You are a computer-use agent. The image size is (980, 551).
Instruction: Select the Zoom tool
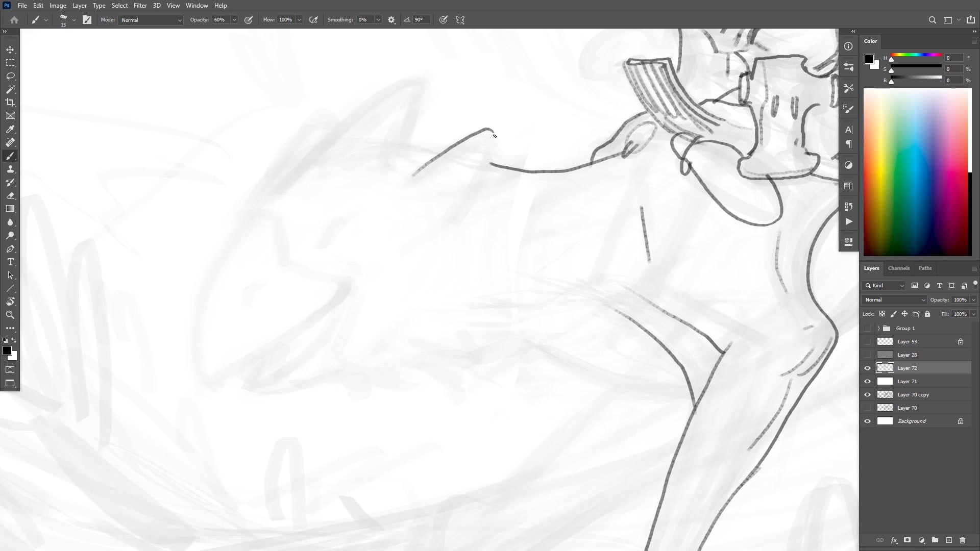pyautogui.click(x=10, y=315)
